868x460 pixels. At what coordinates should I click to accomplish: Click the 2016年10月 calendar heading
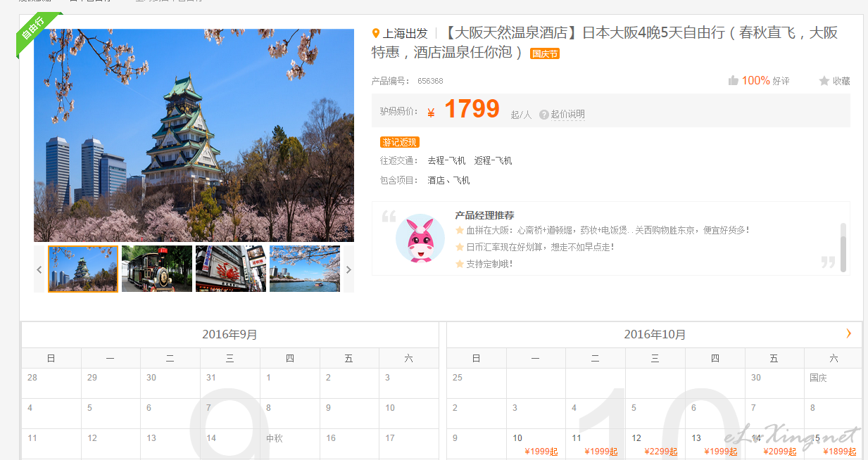[655, 335]
